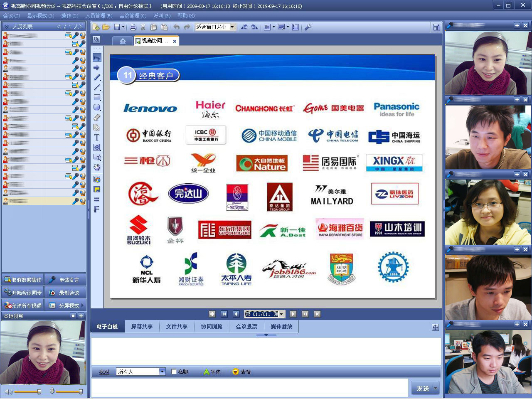This screenshot has height=399, width=532.
Task: Choose the rectangle drawing tool
Action: pyautogui.click(x=97, y=98)
